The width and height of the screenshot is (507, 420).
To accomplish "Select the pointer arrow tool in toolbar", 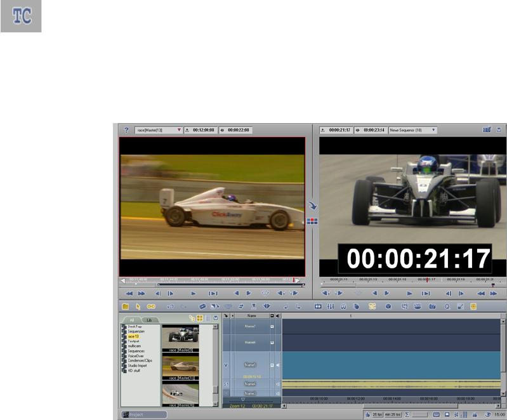I will coord(138,306).
